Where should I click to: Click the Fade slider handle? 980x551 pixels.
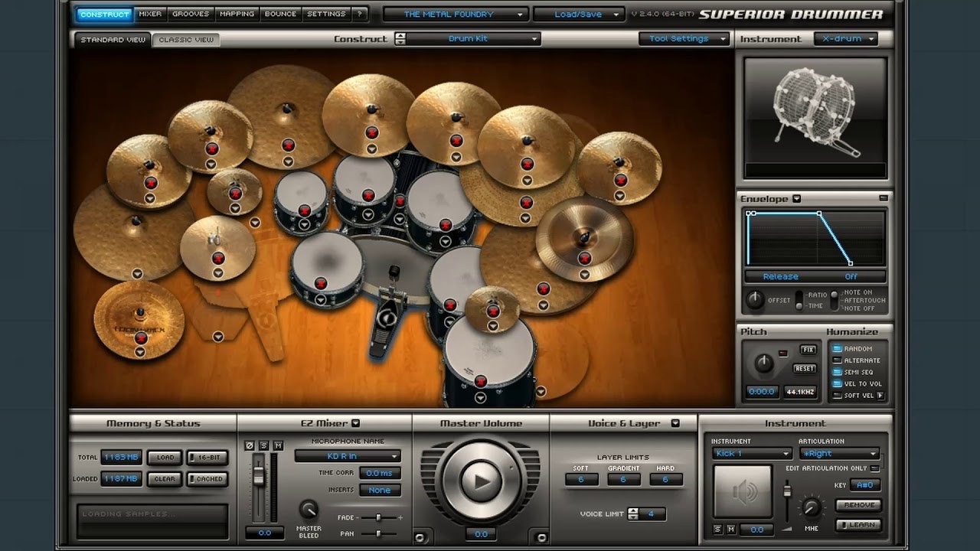[378, 517]
